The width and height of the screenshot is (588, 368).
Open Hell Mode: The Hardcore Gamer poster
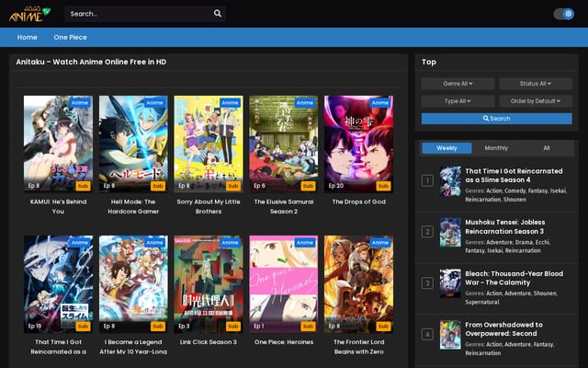(133, 144)
